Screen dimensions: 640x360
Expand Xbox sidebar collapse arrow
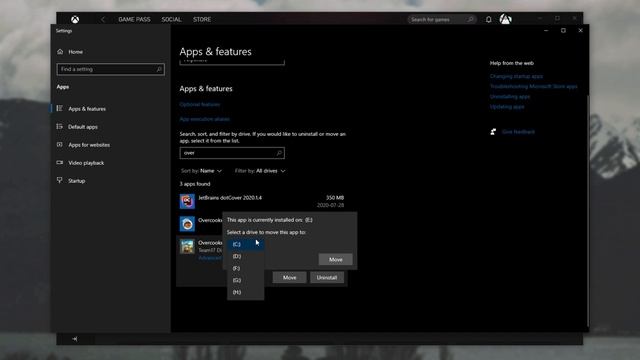(75, 339)
